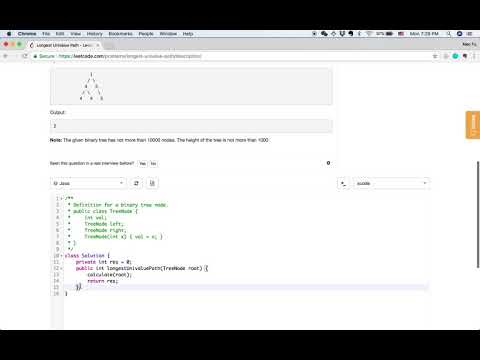
Task: Click the green extension icon in toolbar
Action: 455,56
